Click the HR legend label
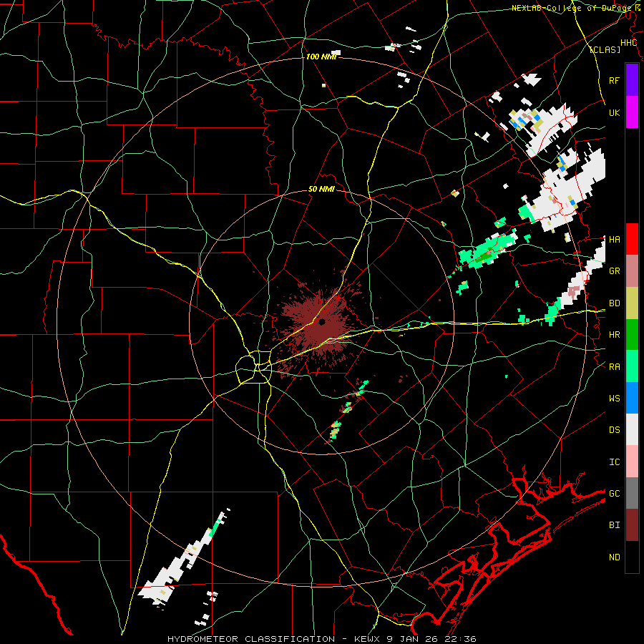Screen dimensions: 644x644 click(x=614, y=335)
